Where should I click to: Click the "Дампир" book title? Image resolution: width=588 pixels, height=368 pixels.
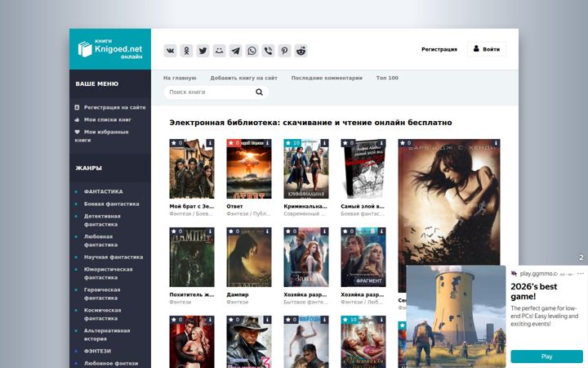[x=238, y=294]
